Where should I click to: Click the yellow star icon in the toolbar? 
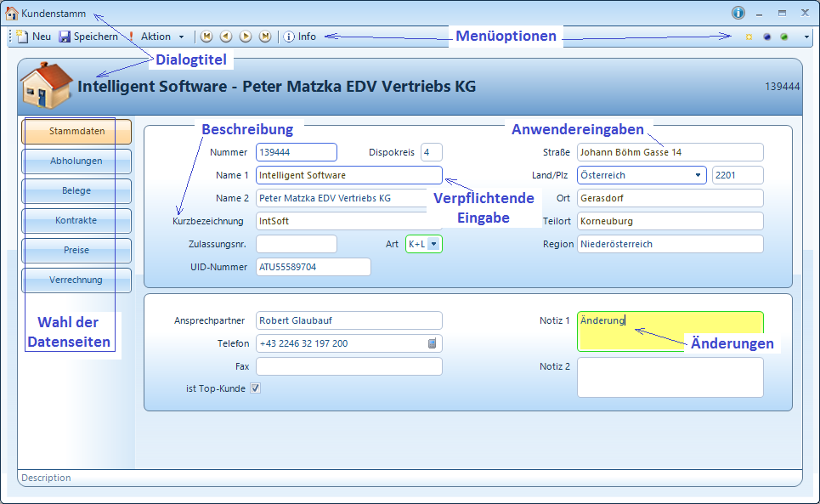coord(749,37)
